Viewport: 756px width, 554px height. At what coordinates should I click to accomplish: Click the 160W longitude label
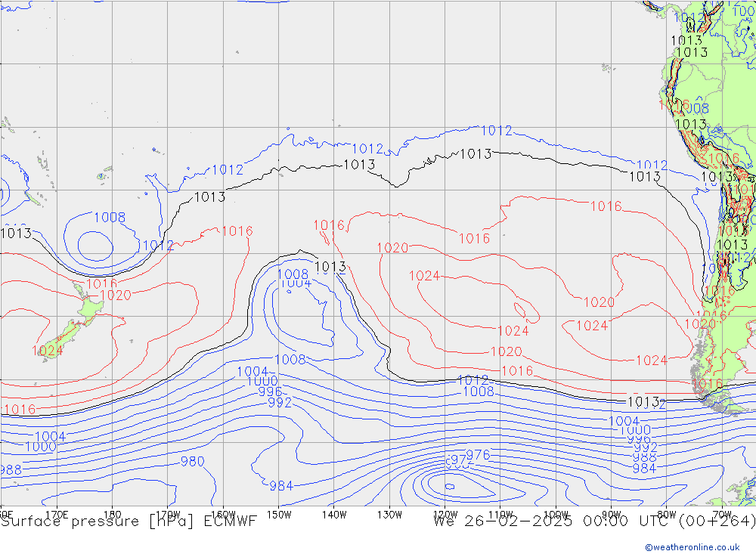(x=223, y=515)
